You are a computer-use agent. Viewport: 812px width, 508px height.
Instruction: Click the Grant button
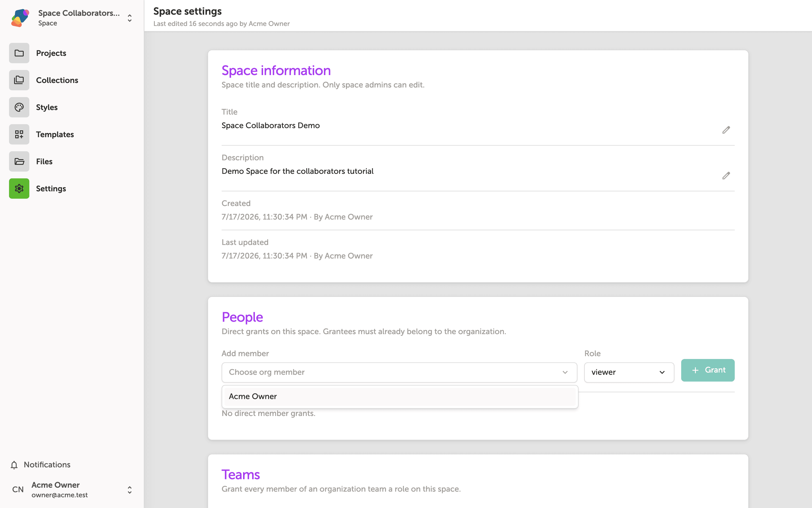coord(708,370)
